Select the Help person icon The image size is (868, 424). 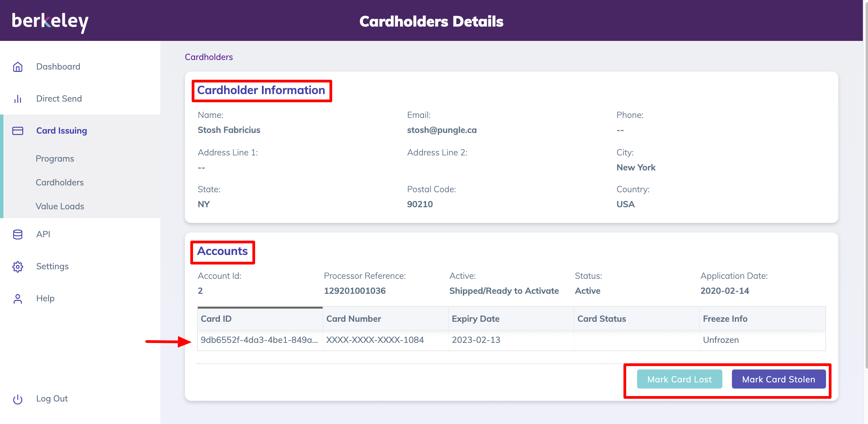18,299
